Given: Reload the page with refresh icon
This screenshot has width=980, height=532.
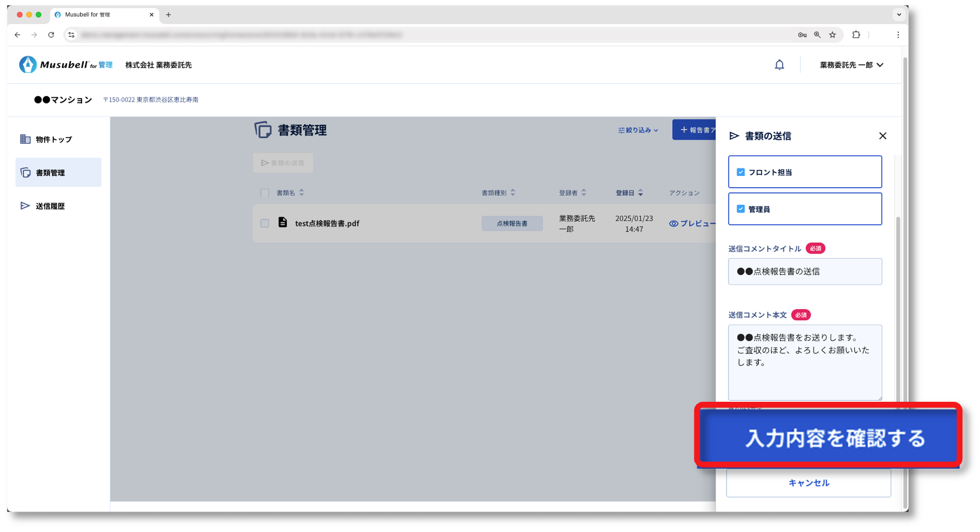Looking at the screenshot, I should point(51,35).
